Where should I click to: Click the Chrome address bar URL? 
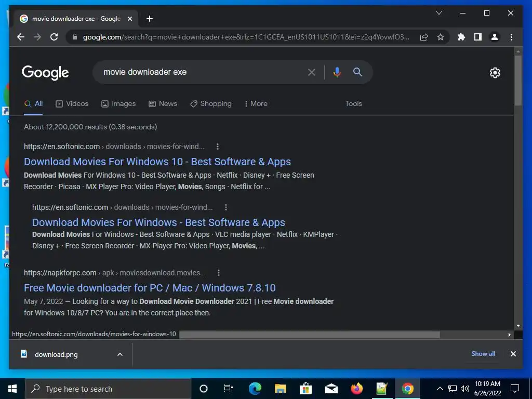(x=246, y=37)
